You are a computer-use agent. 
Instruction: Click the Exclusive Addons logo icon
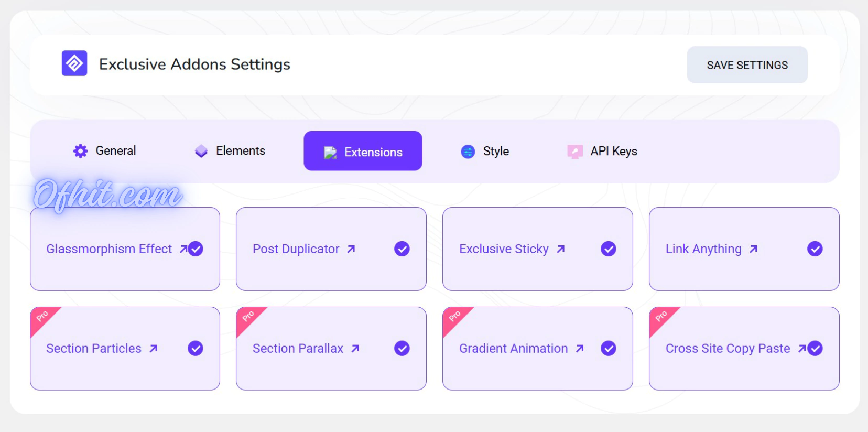pyautogui.click(x=74, y=63)
